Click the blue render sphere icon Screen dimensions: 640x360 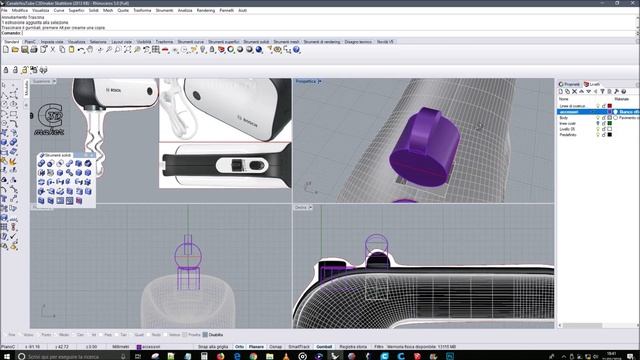coord(259,50)
